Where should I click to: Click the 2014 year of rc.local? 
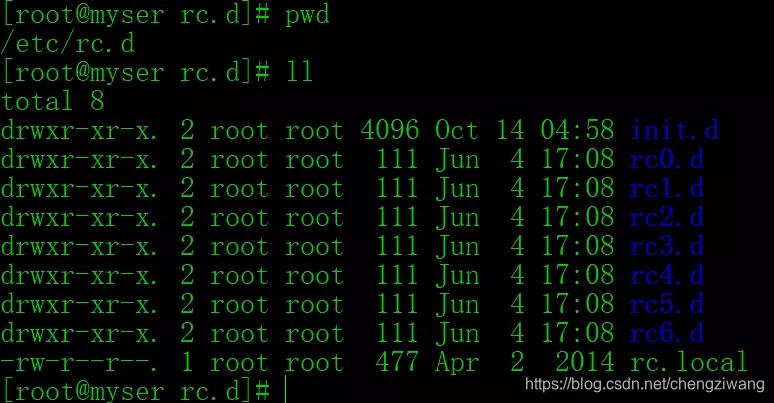point(585,362)
